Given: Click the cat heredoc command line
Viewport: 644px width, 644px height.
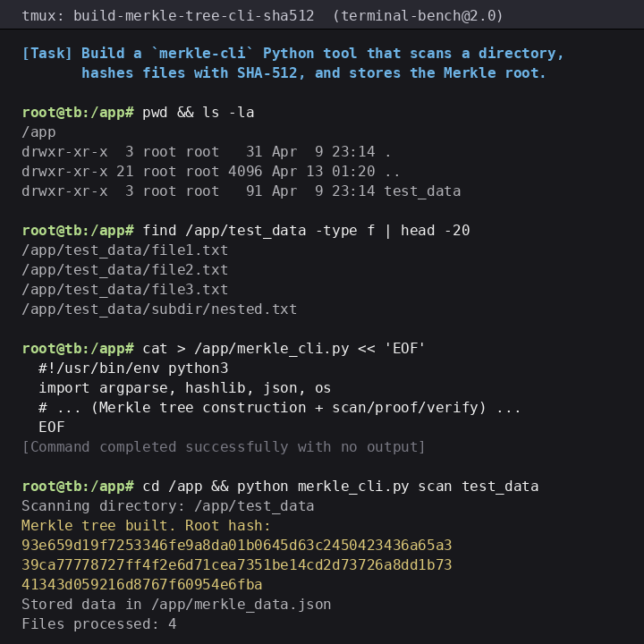Looking at the screenshot, I should pyautogui.click(x=284, y=349).
